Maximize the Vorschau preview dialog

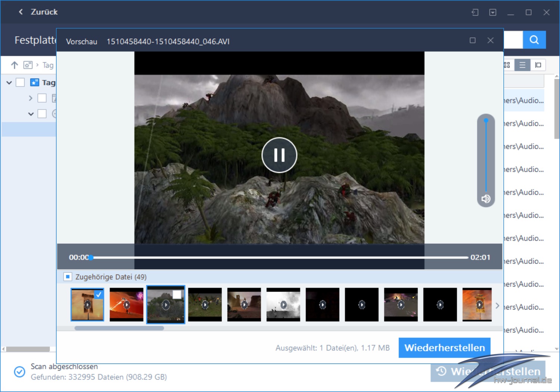(x=473, y=40)
